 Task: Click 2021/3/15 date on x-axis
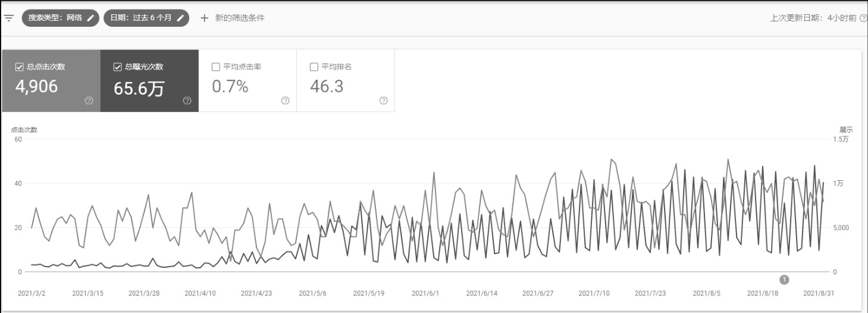coord(87,293)
